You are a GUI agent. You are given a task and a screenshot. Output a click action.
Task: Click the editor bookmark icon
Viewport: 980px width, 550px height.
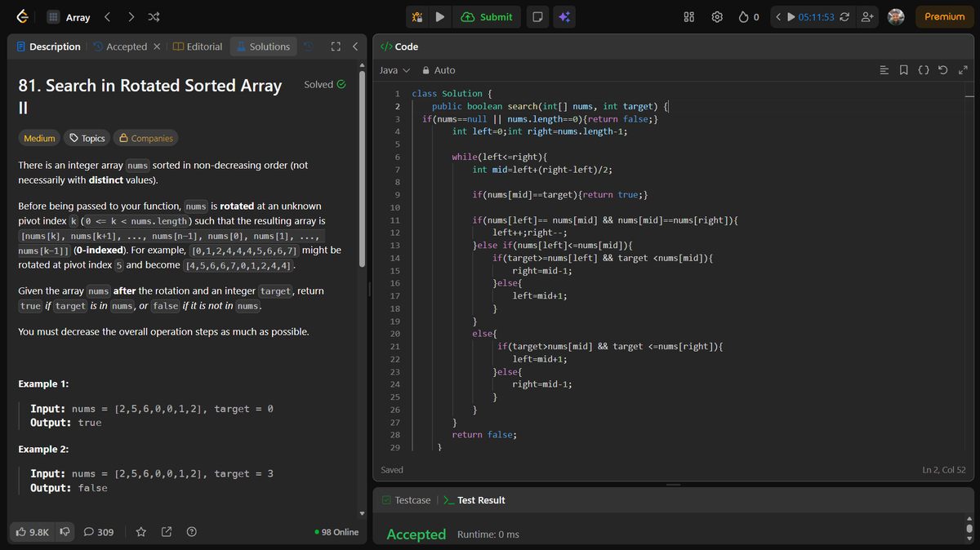904,70
